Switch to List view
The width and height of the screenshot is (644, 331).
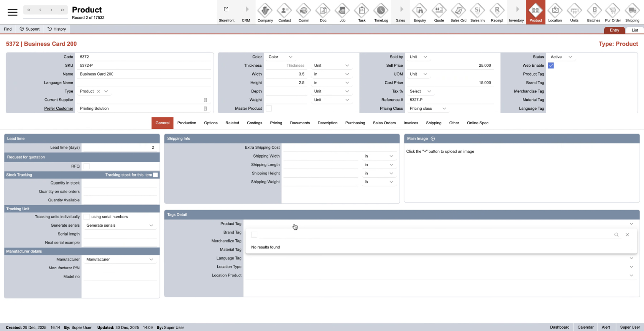point(635,30)
